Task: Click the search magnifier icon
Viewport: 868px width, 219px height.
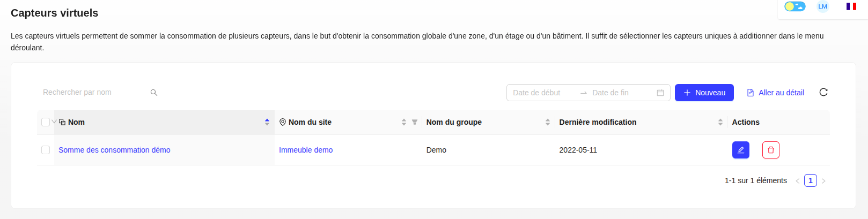Action: pos(154,93)
